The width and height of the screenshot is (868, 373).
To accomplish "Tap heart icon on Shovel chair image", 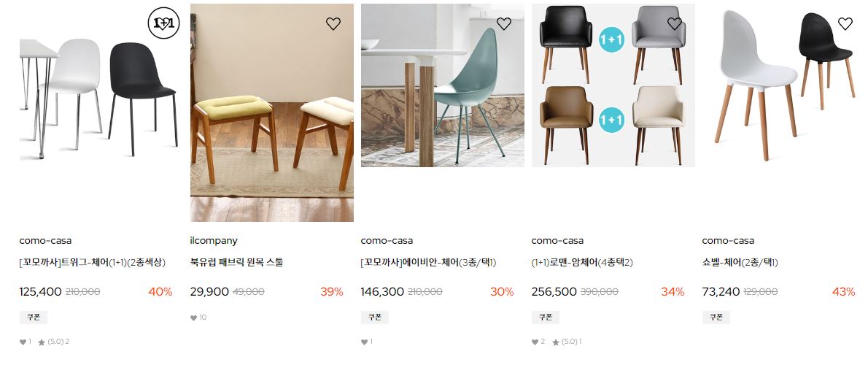I will pyautogui.click(x=845, y=23).
